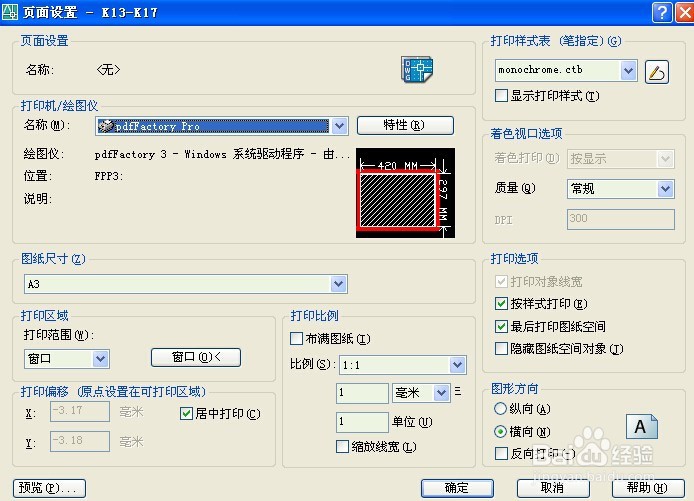
Task: Click the 预览(P)... button
Action: coord(49,488)
